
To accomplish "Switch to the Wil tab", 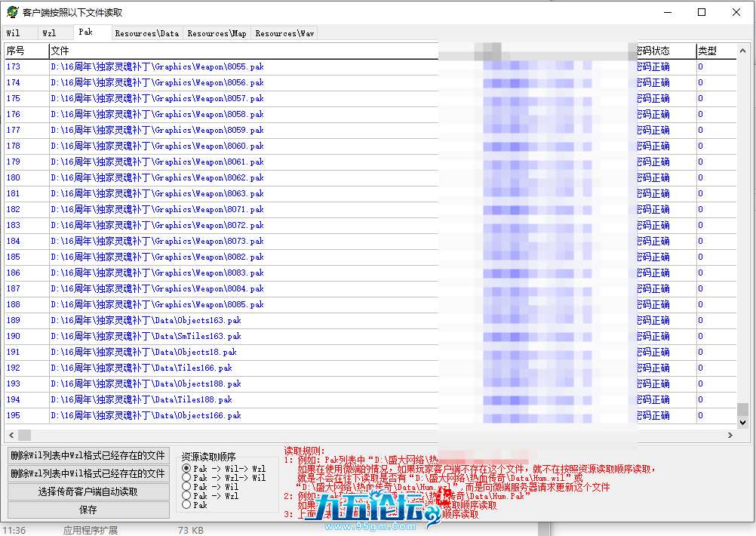I will [20, 33].
